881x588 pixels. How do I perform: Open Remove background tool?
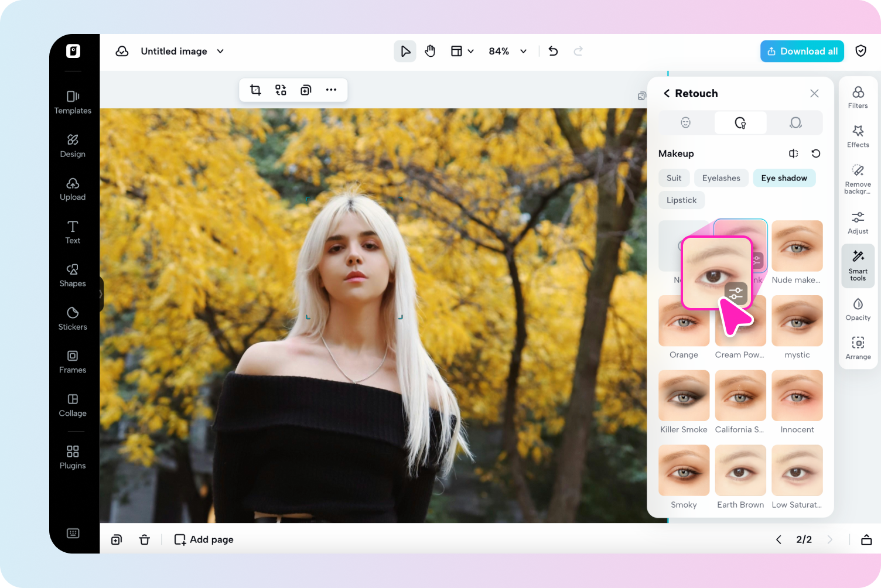coord(858,179)
